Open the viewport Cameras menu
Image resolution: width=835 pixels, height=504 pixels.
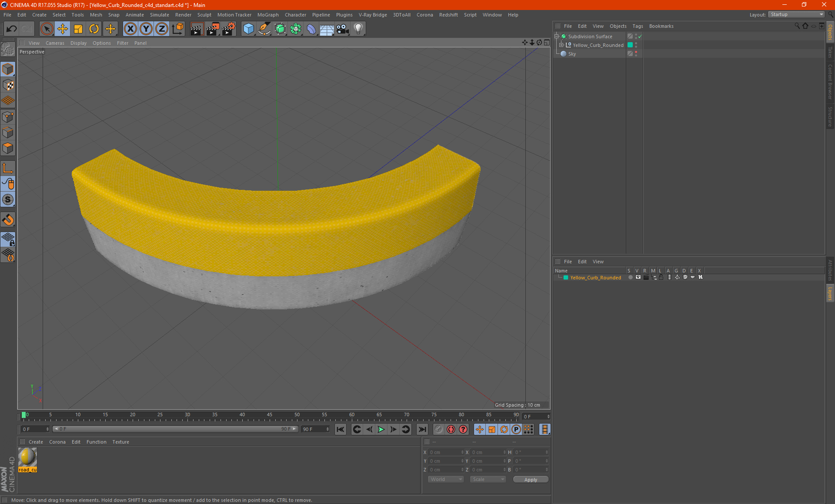click(x=55, y=43)
